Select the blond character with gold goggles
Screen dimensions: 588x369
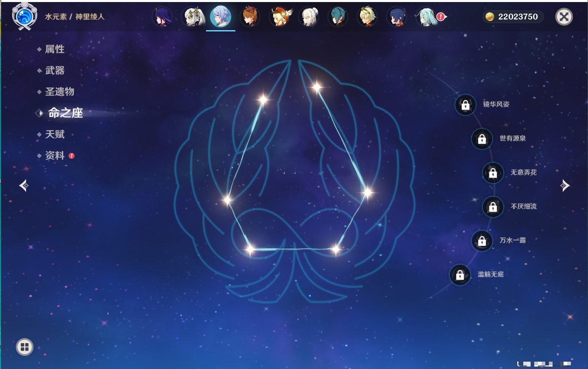[367, 17]
